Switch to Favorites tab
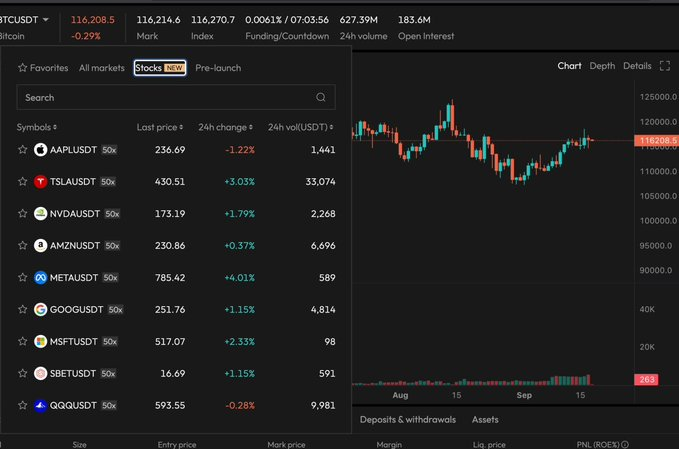This screenshot has height=449, width=679. [43, 68]
